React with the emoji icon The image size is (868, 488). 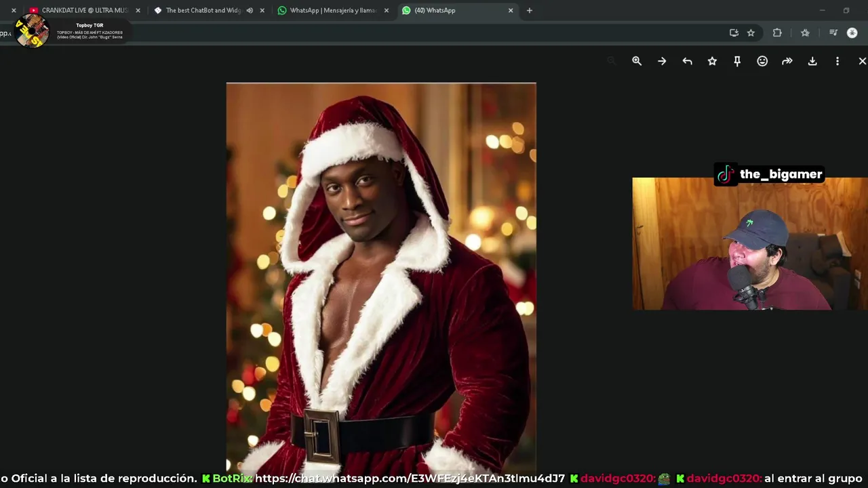tap(762, 61)
